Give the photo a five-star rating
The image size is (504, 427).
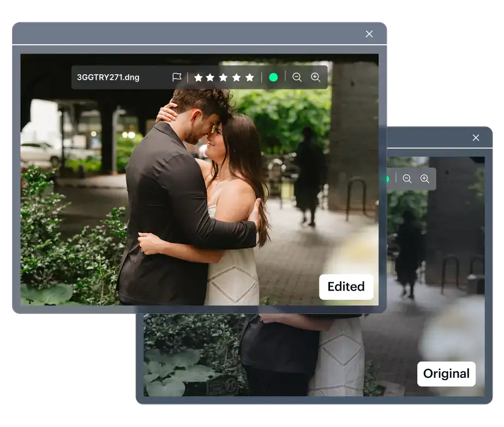(250, 78)
